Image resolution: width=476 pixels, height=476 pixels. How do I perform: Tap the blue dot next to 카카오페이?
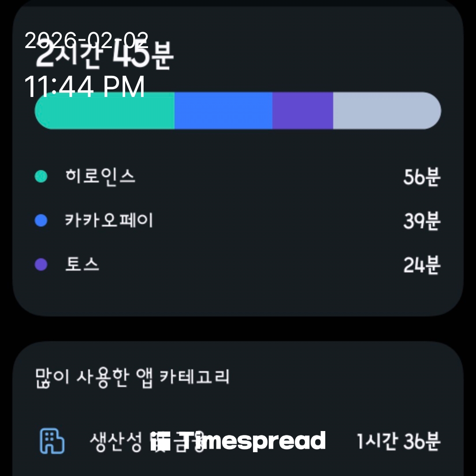(x=41, y=220)
